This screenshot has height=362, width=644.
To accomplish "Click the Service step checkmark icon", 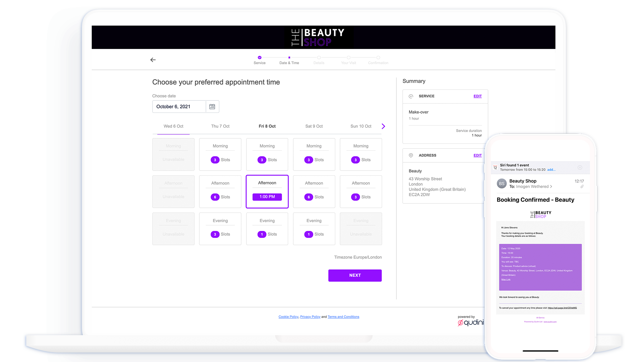I will [259, 57].
